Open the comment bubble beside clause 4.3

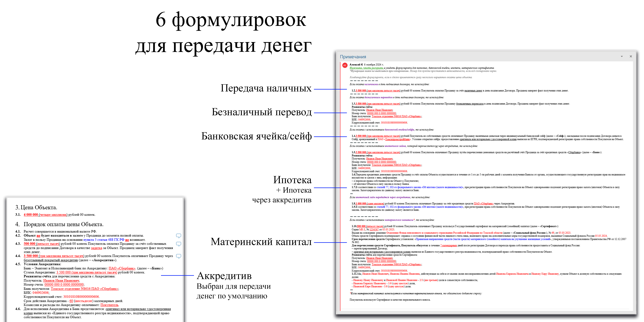178,244
